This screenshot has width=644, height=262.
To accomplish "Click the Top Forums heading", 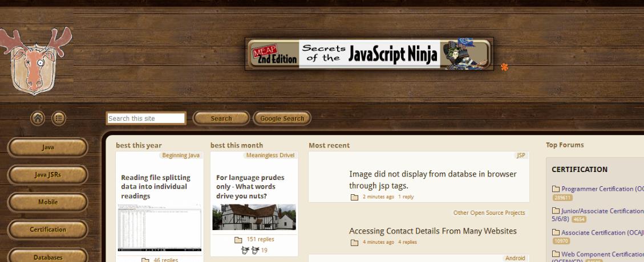I will tap(565, 145).
